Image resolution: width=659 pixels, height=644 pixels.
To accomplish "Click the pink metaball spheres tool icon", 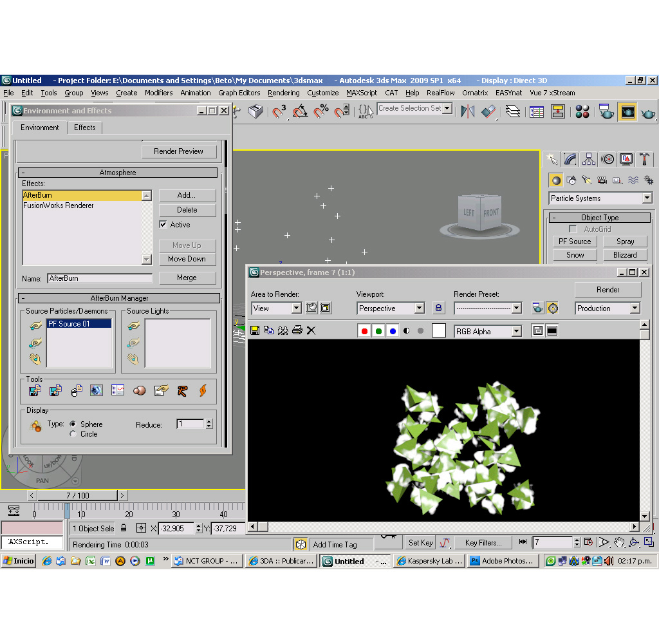I will (139, 391).
